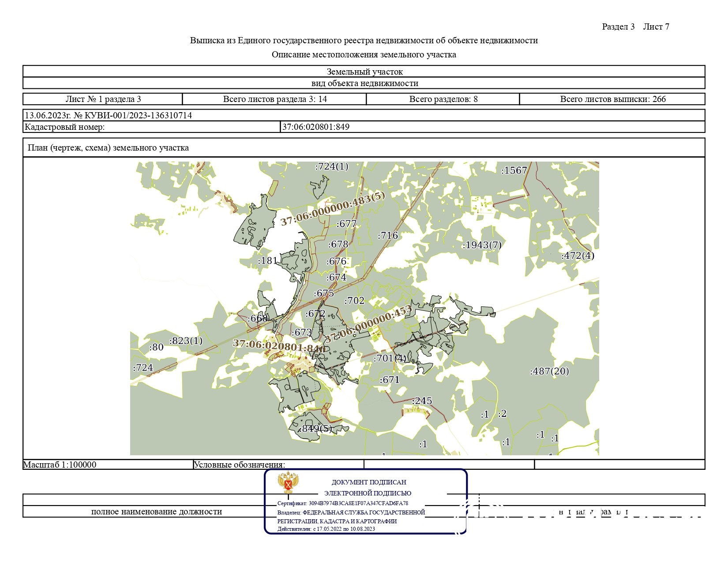
Task: Click parcel label ':2'
Action: (502, 414)
